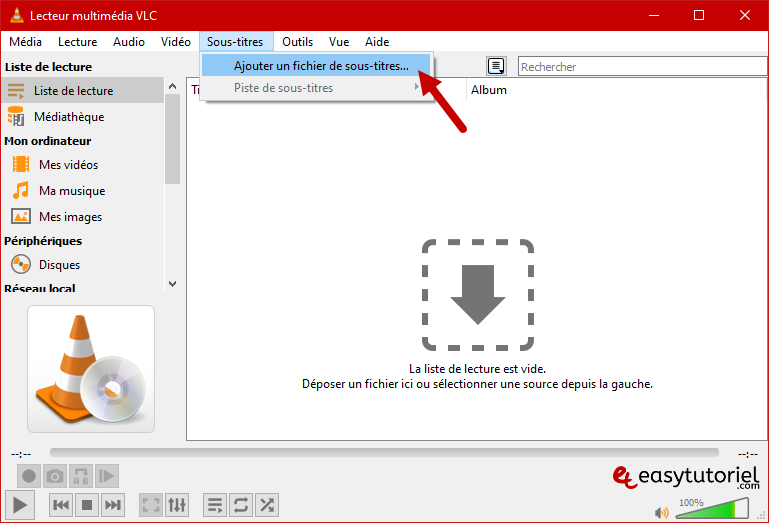Viewport: 769px width, 523px height.
Task: Open Médiathèque in sidebar
Action: (82, 117)
